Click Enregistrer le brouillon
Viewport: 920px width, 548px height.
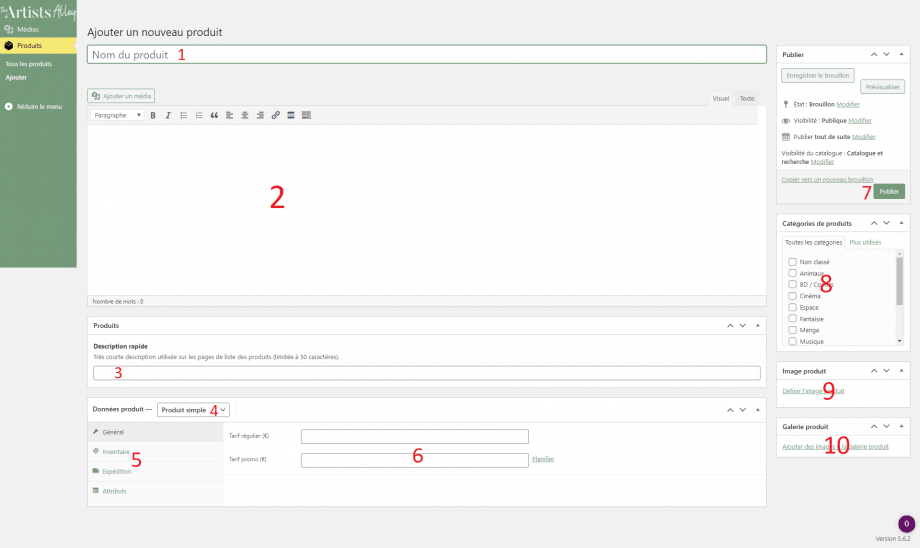tap(818, 76)
